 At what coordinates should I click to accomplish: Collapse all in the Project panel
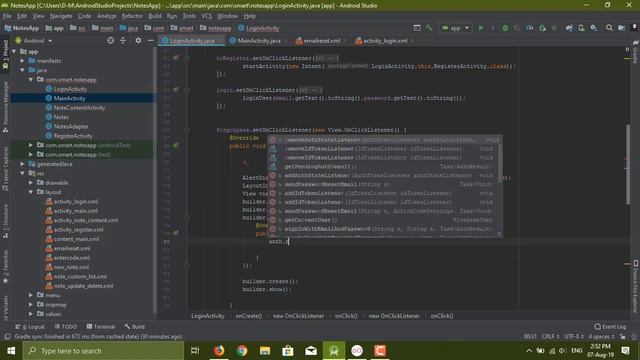123,40
